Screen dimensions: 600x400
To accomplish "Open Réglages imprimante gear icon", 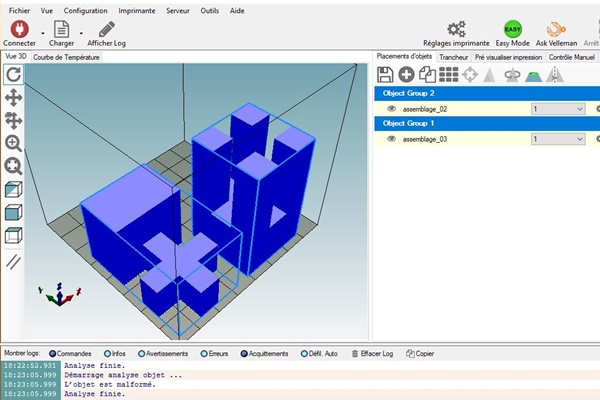I will (x=456, y=28).
